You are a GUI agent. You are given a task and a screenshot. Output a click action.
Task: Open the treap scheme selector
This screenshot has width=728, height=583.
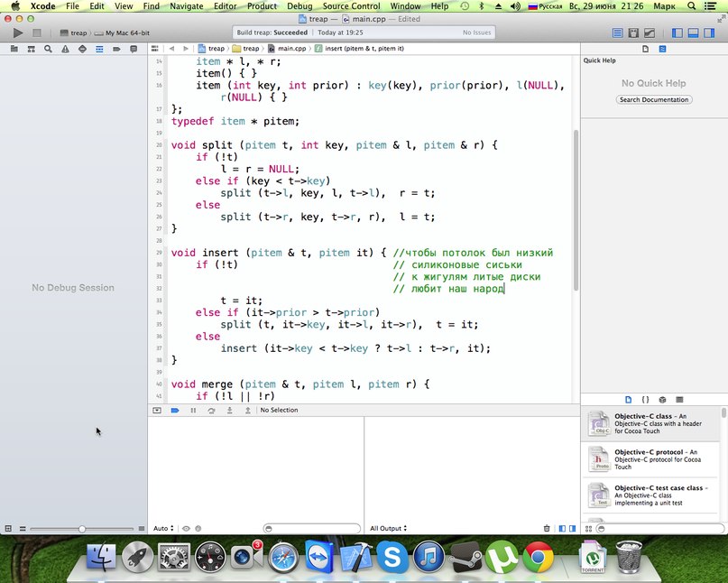tap(74, 33)
